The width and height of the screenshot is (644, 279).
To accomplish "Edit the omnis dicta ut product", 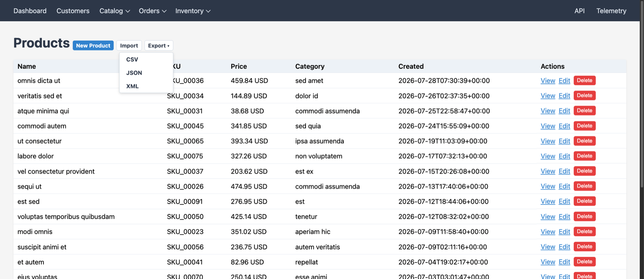I will pyautogui.click(x=564, y=81).
